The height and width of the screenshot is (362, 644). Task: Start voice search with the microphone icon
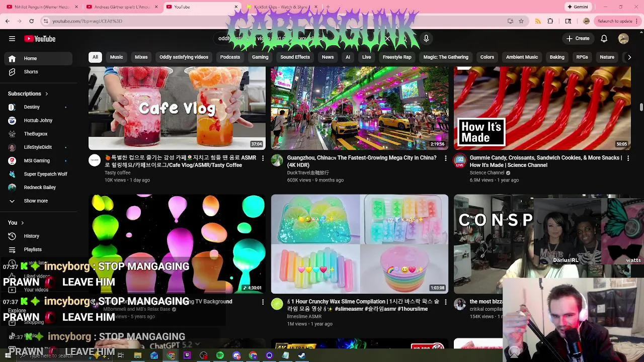point(426,39)
